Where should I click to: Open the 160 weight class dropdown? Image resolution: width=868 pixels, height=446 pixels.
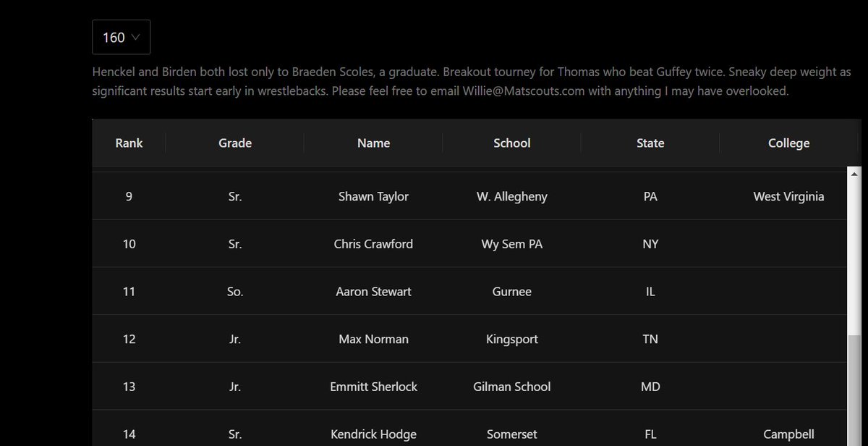point(121,37)
